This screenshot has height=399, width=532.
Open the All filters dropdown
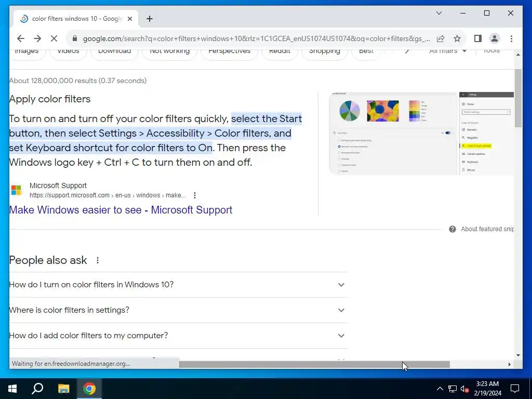click(x=447, y=51)
